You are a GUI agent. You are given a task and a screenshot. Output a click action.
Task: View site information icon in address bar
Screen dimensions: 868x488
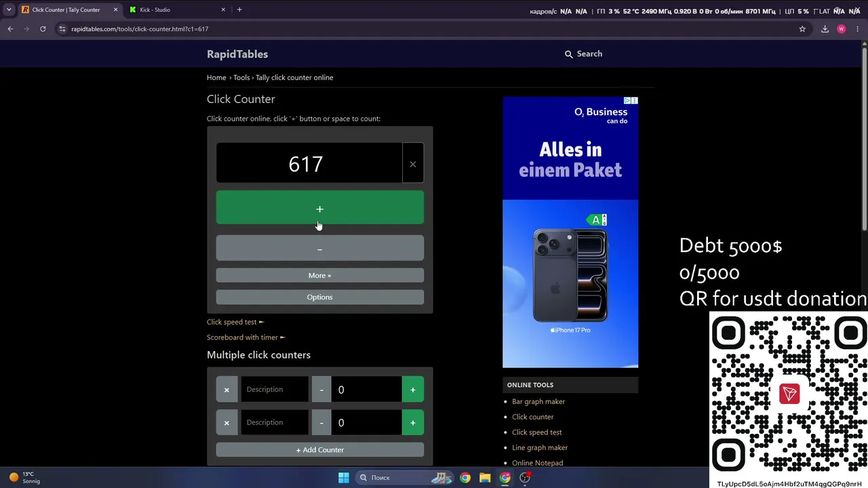pos(62,29)
